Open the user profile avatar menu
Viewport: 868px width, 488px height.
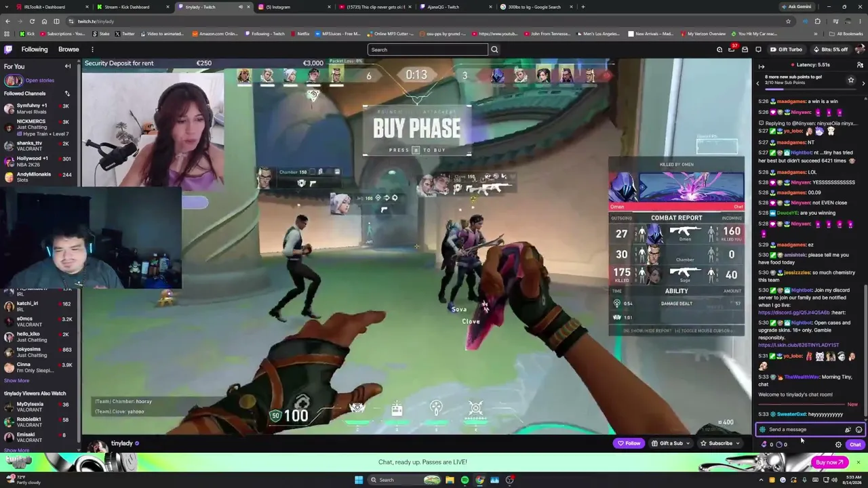click(860, 49)
